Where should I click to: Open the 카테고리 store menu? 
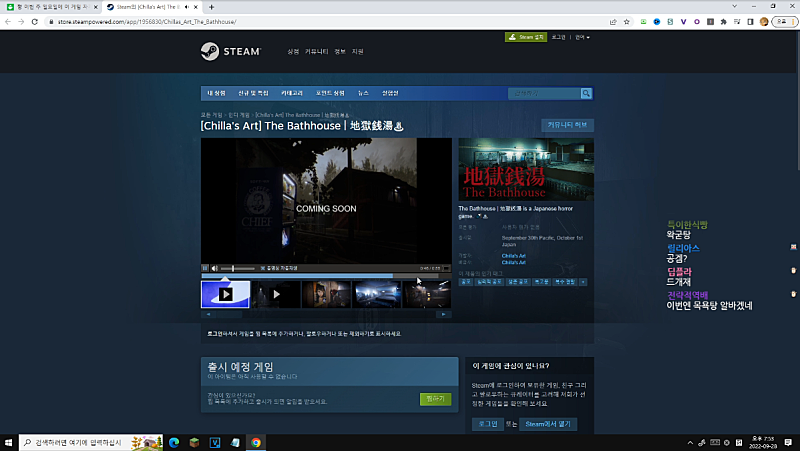click(x=292, y=93)
